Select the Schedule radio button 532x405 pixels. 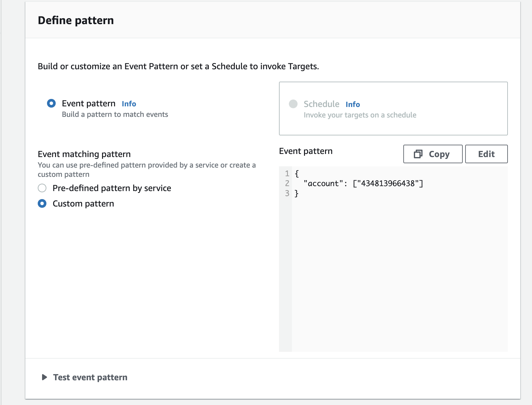click(293, 104)
